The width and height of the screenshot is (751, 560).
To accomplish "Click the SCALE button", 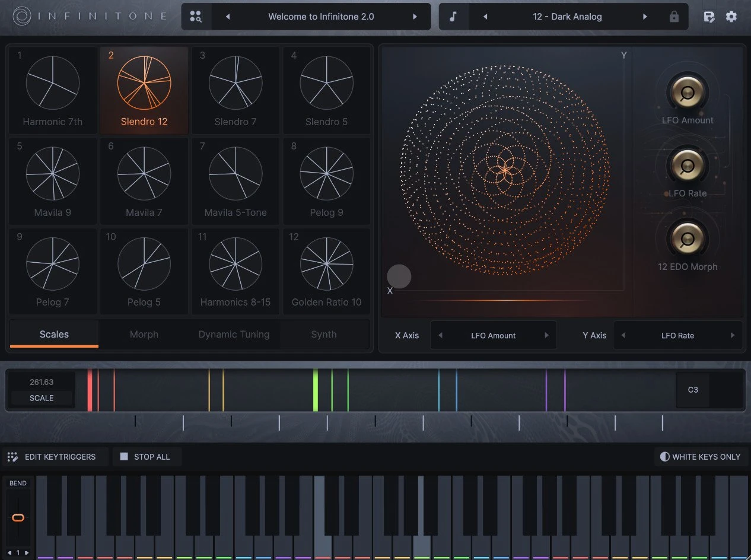I will coord(42,398).
